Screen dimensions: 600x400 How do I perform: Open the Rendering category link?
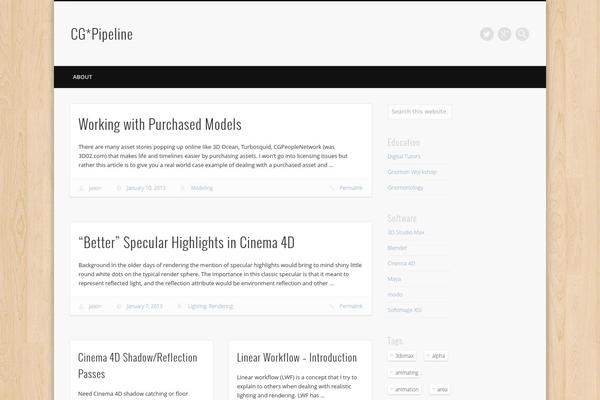click(x=221, y=306)
